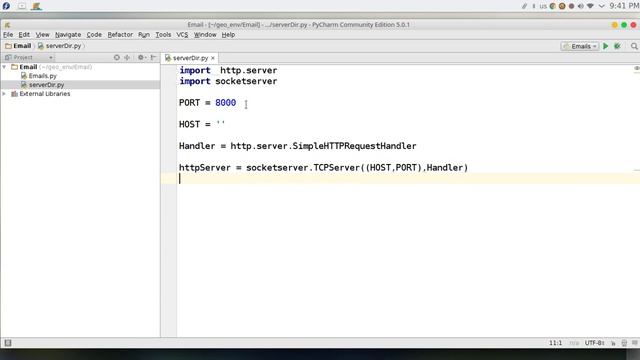Toggle tool window buttons icon in status bar
Image resolution: width=640 pixels, height=360 pixels.
[x=8, y=343]
